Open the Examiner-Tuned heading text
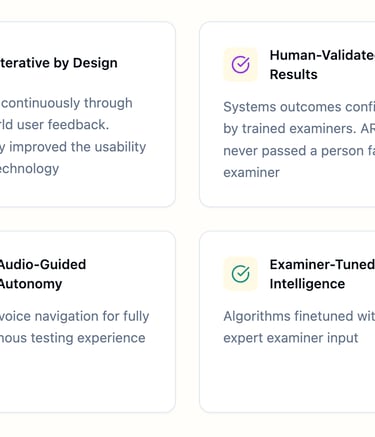The height and width of the screenshot is (437, 375). tap(322, 265)
